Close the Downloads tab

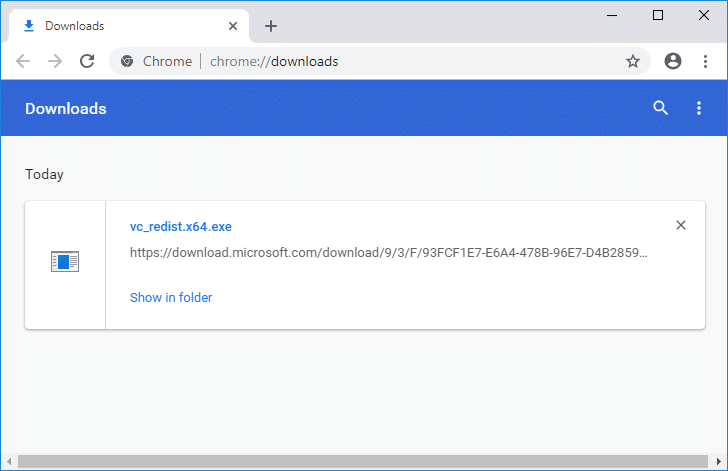click(x=233, y=26)
